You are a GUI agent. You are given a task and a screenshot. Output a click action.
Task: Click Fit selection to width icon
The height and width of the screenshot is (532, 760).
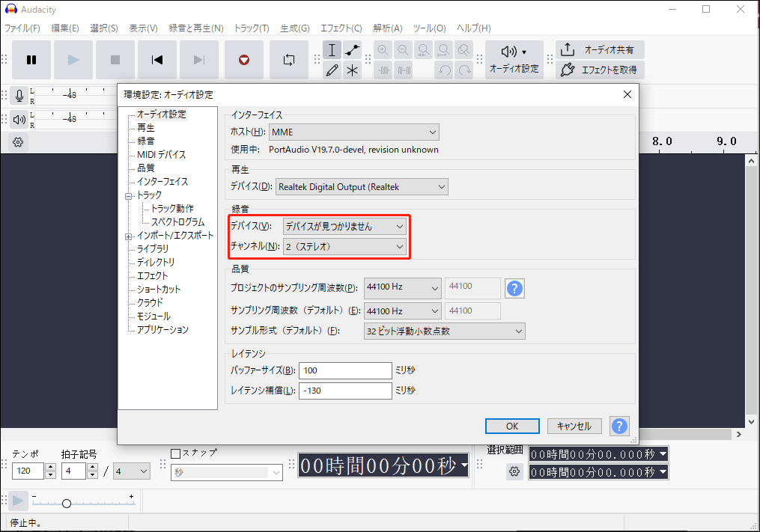[x=424, y=50]
